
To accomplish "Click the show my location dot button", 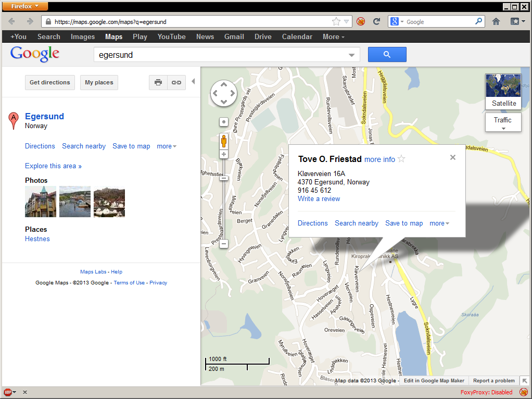I will click(x=224, y=122).
